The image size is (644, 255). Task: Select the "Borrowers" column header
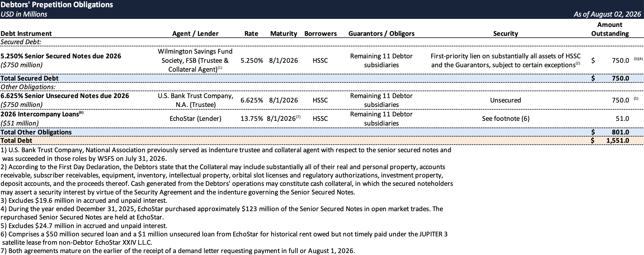[x=320, y=34]
